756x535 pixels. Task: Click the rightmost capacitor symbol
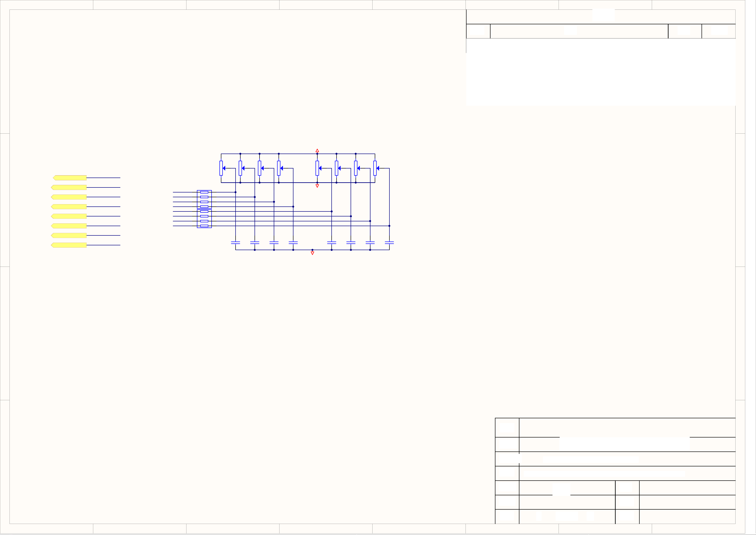(x=389, y=242)
